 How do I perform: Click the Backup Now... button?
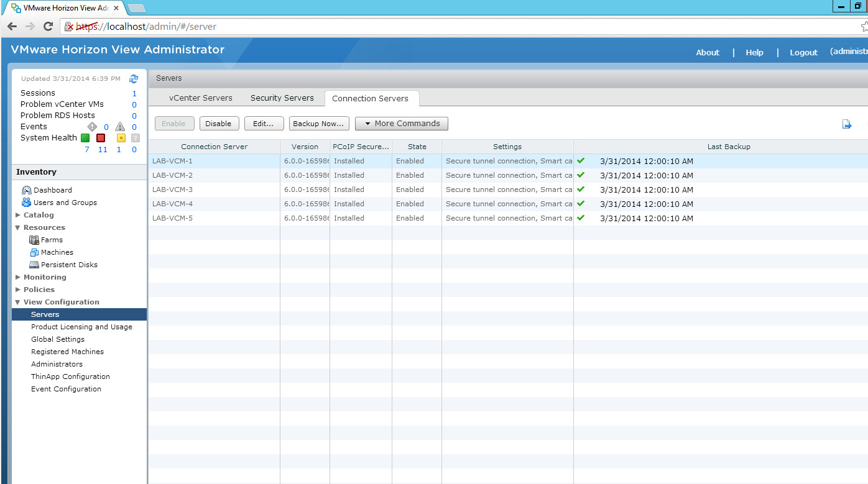(x=319, y=124)
